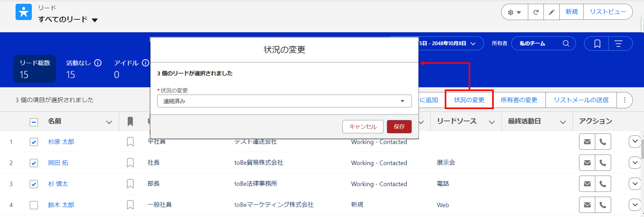This screenshot has height=217, width=644.
Task: Check the checkbox for 鈴木 太郎
Action: [34, 205]
